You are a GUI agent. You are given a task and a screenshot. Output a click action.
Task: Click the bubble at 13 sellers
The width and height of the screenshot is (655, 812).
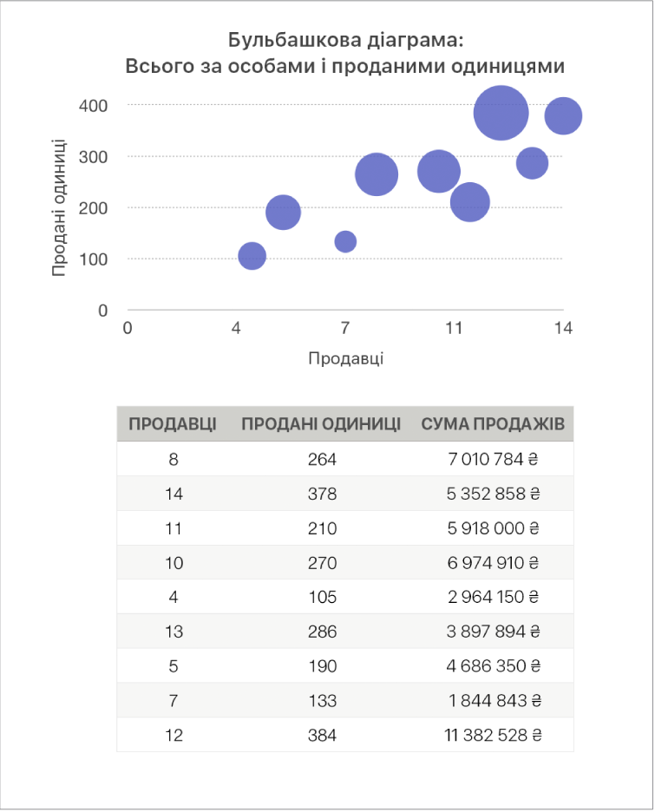(x=533, y=163)
